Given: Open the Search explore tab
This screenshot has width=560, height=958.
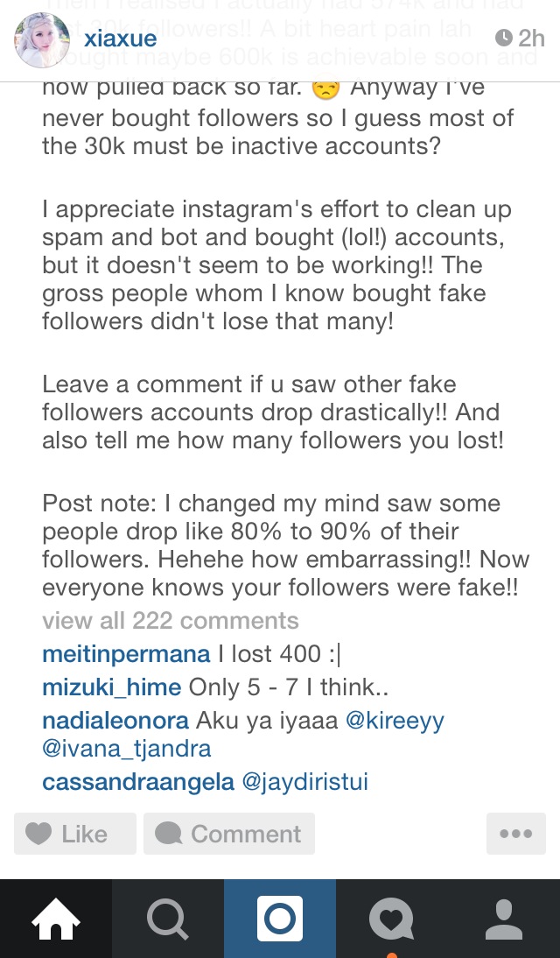Looking at the screenshot, I should [167, 919].
